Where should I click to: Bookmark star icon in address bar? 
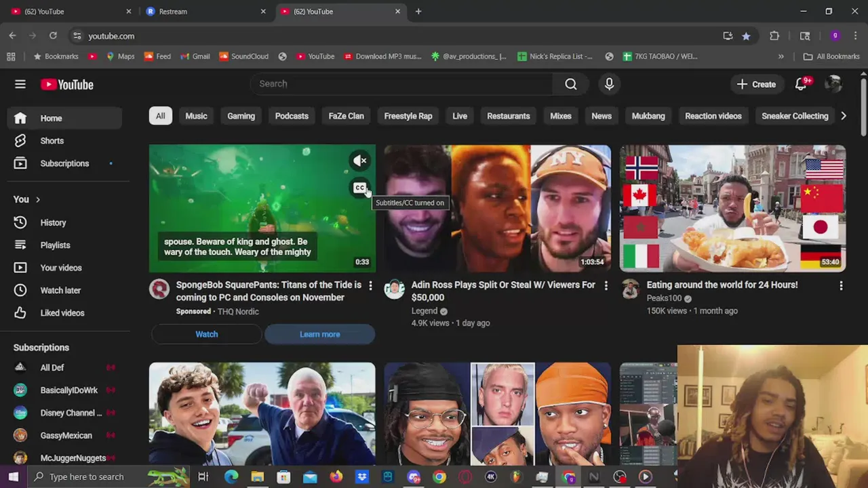(746, 36)
